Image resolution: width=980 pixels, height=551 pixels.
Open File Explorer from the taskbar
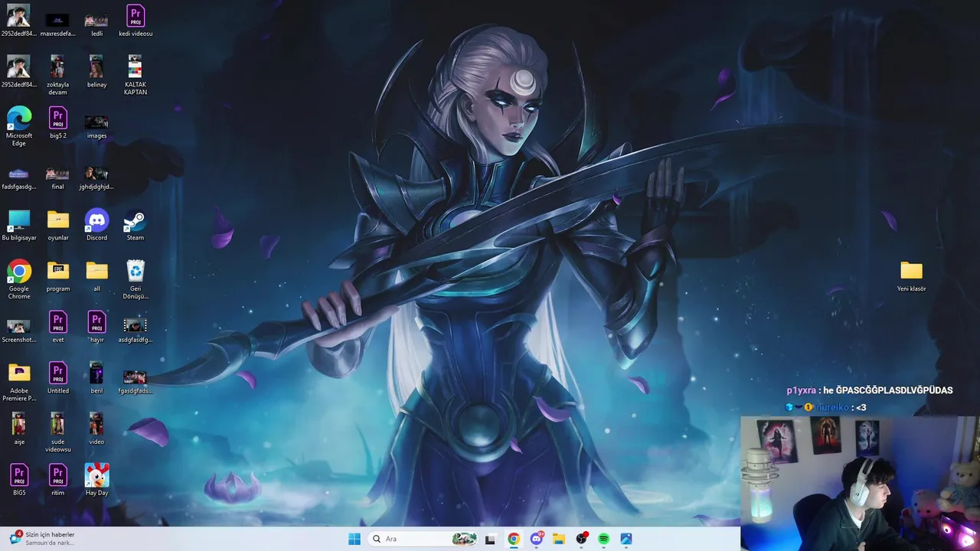pos(559,539)
